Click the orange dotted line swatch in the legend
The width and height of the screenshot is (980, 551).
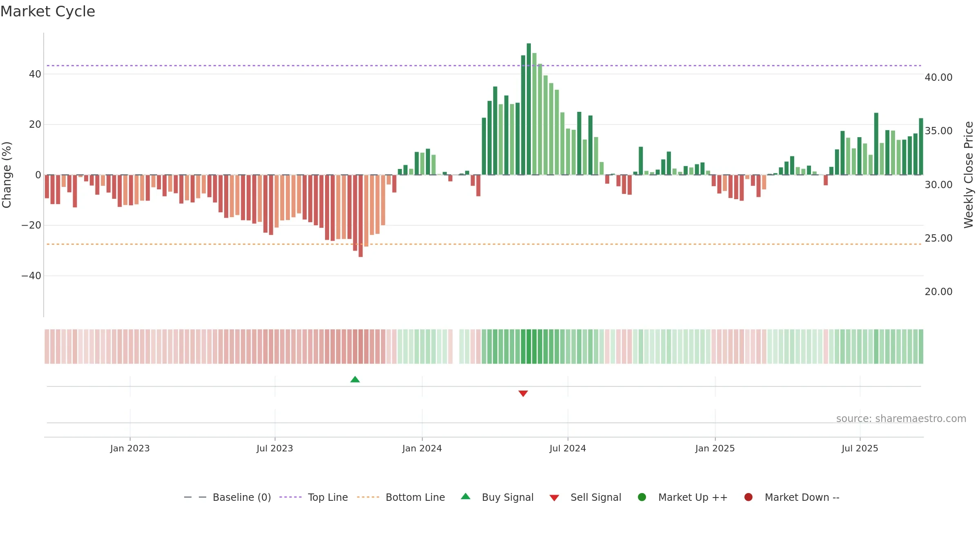click(368, 497)
